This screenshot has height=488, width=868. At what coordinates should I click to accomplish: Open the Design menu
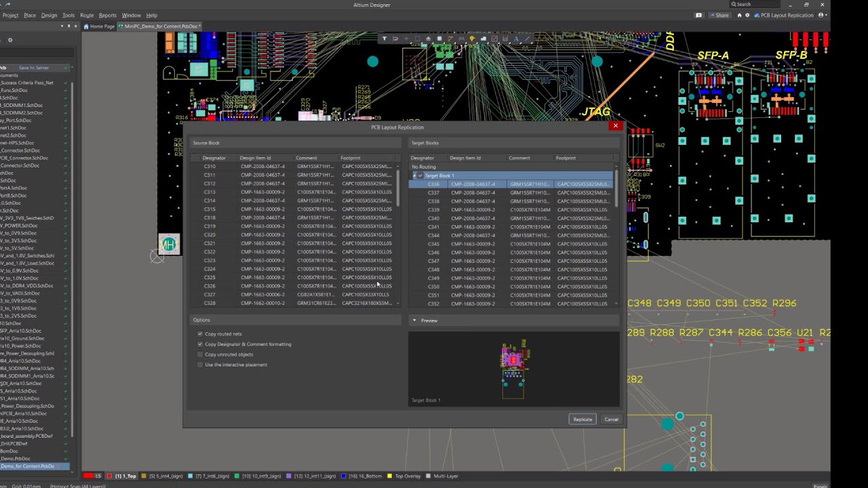[x=49, y=15]
